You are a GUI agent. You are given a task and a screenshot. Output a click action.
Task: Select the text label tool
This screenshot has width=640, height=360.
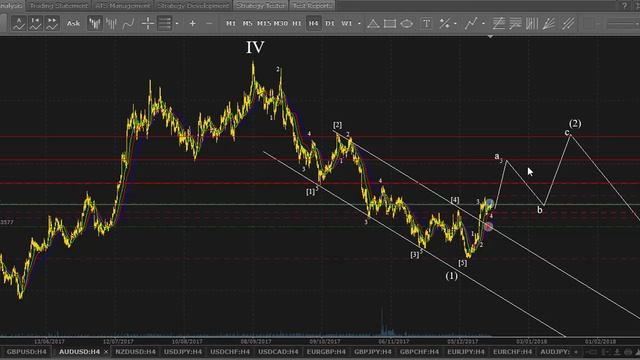pos(426,23)
